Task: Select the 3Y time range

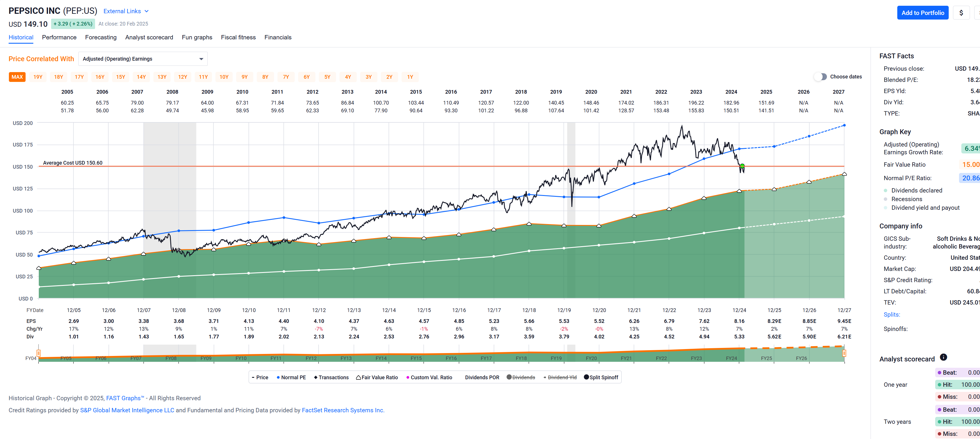Action: 369,77
